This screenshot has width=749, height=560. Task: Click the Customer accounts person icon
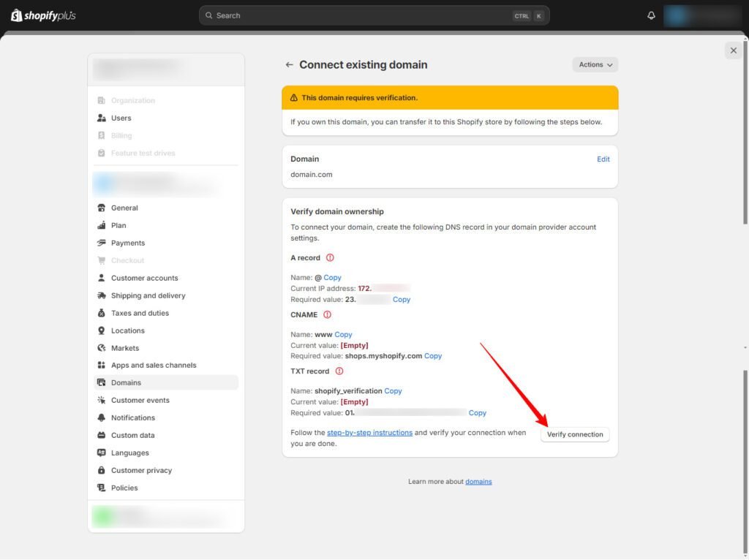[101, 278]
